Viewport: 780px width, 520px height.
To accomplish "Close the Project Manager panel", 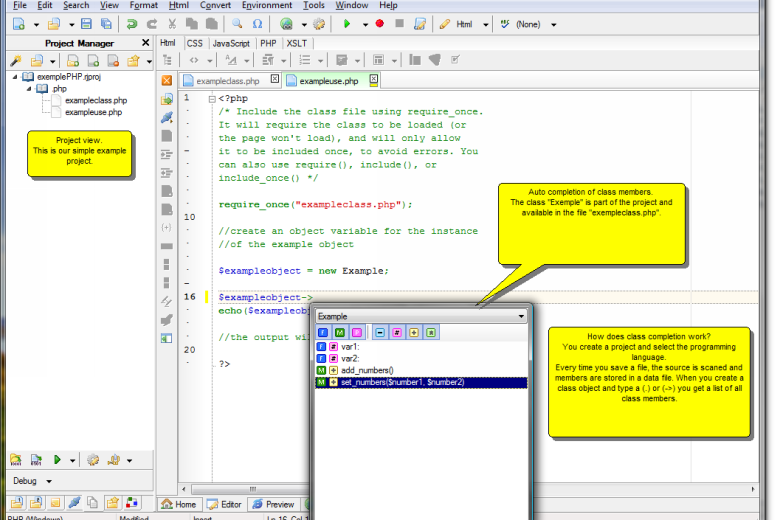I will [x=145, y=43].
